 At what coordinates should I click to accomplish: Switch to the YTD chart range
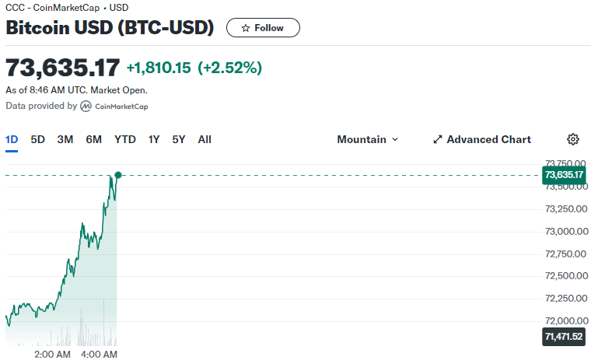(x=125, y=140)
